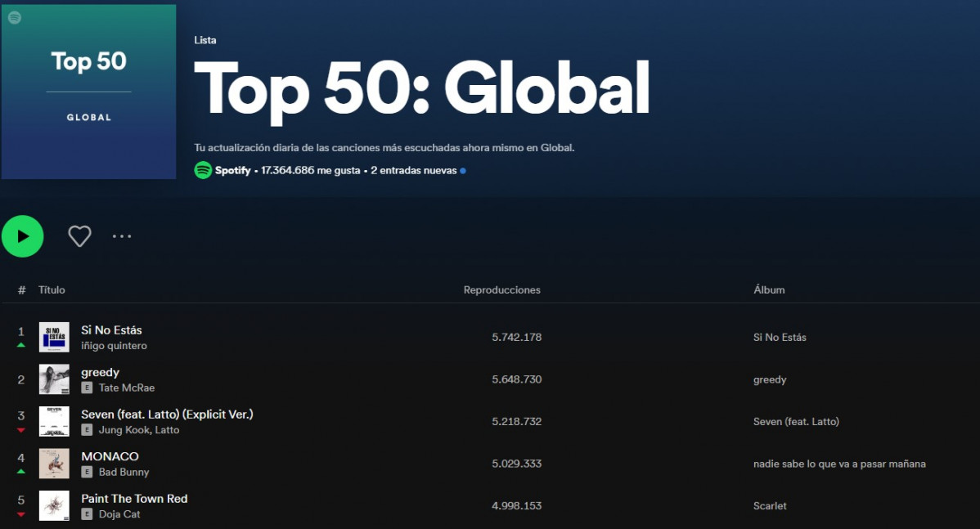Click the 2 entradas nuevas text
980x529 pixels.
click(414, 171)
